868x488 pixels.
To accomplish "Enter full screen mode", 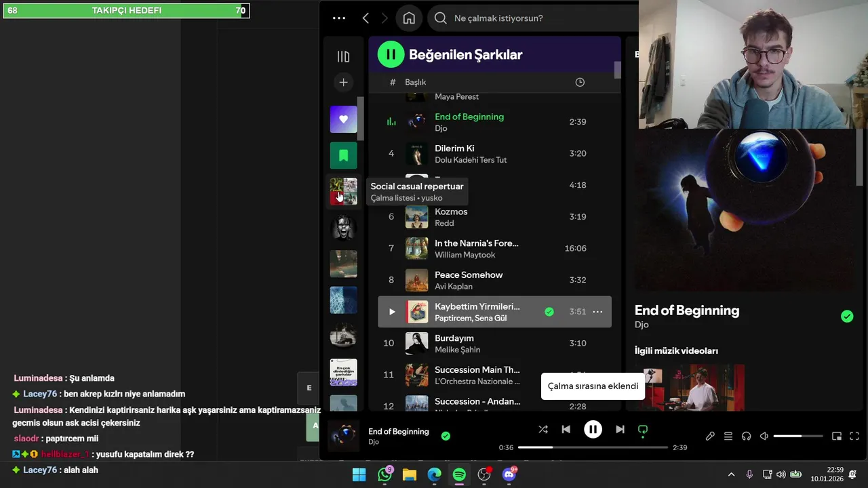I will click(x=854, y=436).
